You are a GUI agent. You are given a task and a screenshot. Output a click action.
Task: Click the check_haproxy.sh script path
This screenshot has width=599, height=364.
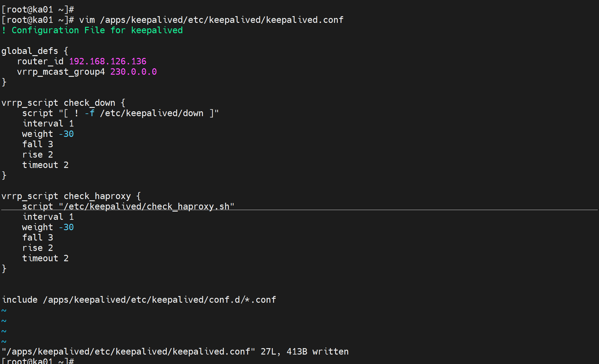(x=146, y=206)
